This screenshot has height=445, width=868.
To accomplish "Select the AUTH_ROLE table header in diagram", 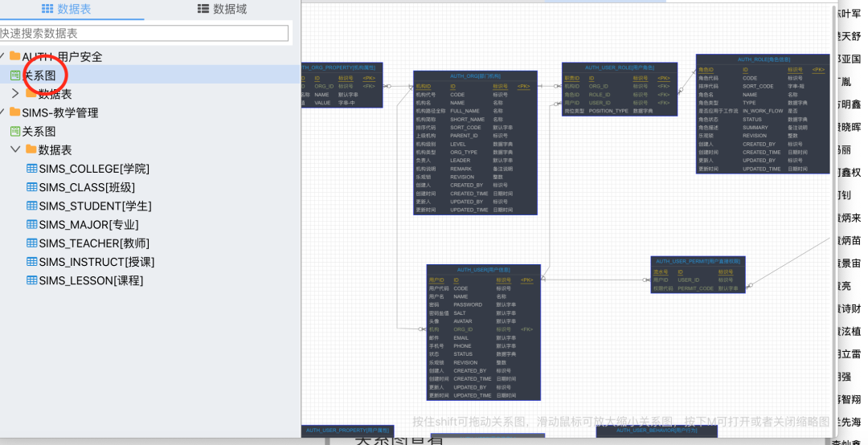I will coord(763,59).
